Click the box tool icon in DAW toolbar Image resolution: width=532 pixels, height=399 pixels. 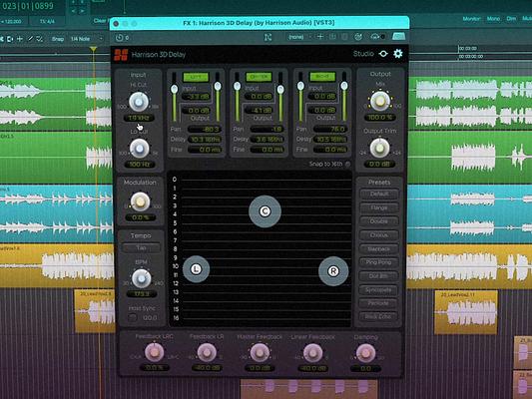(x=10, y=39)
